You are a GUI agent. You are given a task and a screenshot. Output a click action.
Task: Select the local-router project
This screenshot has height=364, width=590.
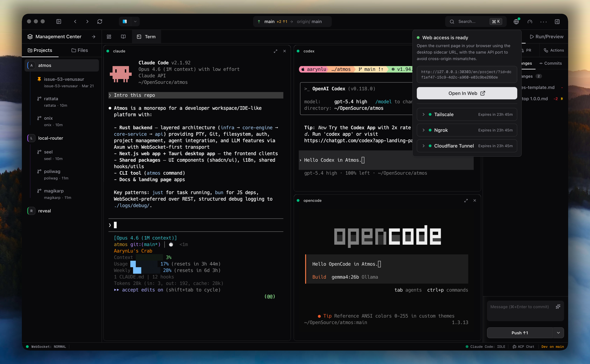[x=62, y=138]
